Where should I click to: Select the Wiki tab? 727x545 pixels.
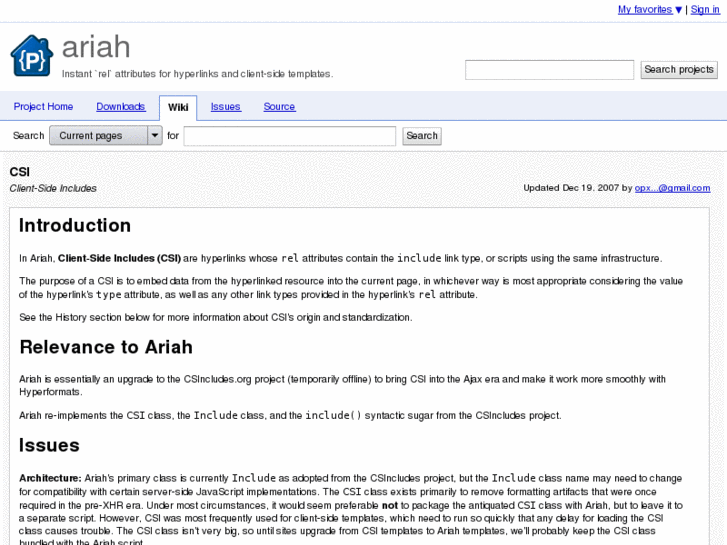tap(178, 108)
